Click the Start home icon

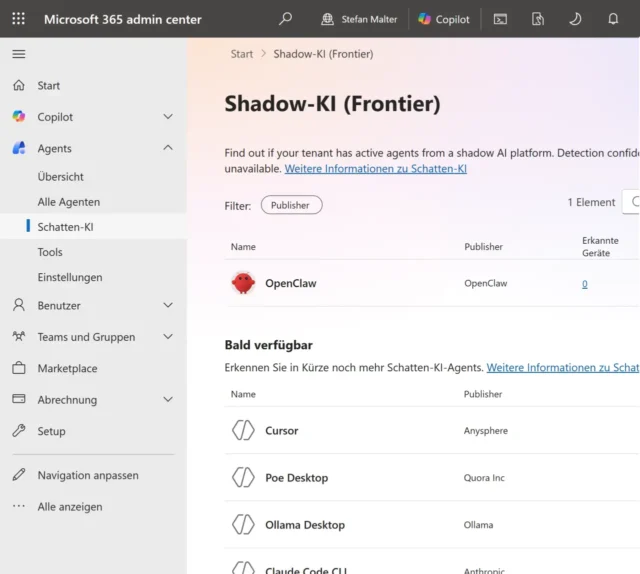coord(19,85)
